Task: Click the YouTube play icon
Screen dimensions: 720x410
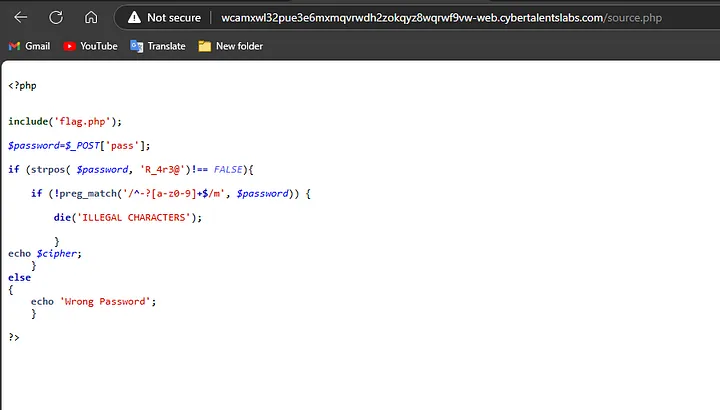Action: pos(69,46)
